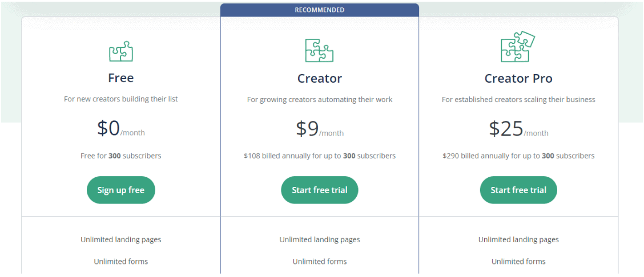
Task: Click Unlimited landing pages under Creator Pro
Action: click(518, 240)
